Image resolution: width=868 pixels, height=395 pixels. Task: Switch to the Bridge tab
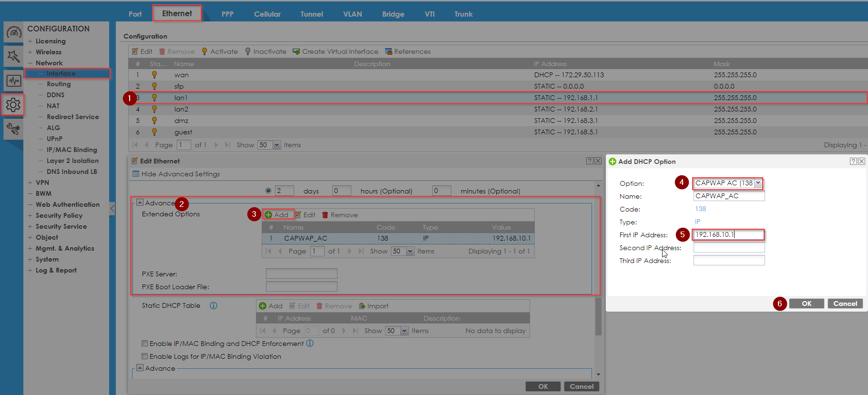[x=393, y=14]
